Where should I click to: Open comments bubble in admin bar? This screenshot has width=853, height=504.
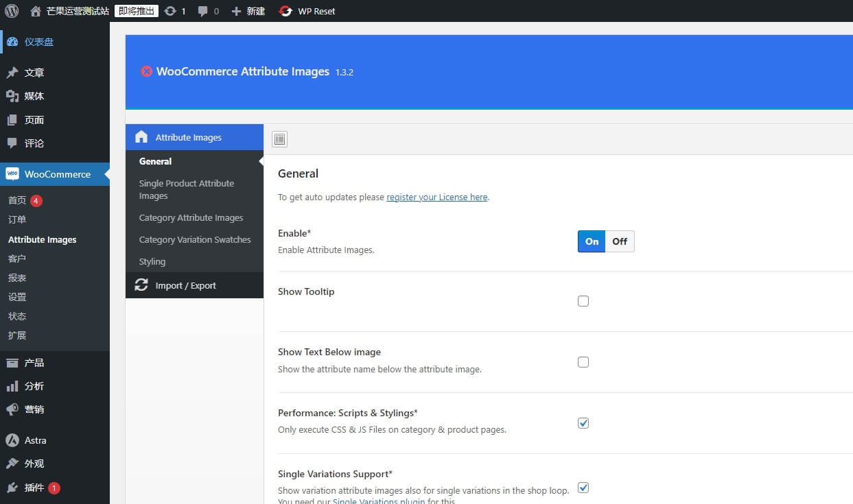[209, 11]
